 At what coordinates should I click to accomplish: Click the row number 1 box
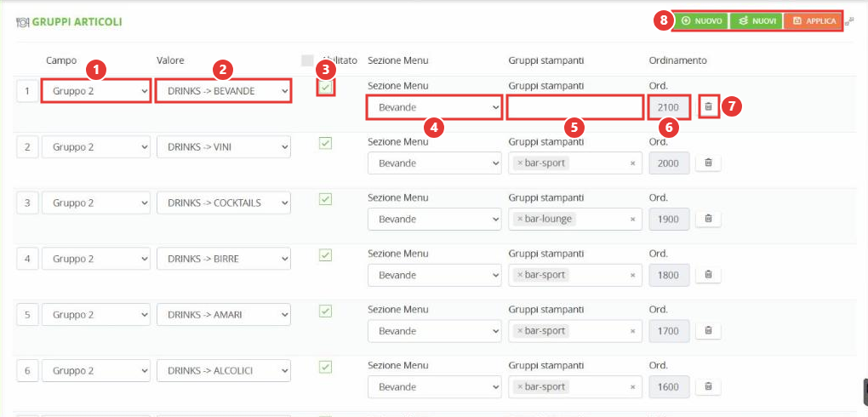(27, 91)
